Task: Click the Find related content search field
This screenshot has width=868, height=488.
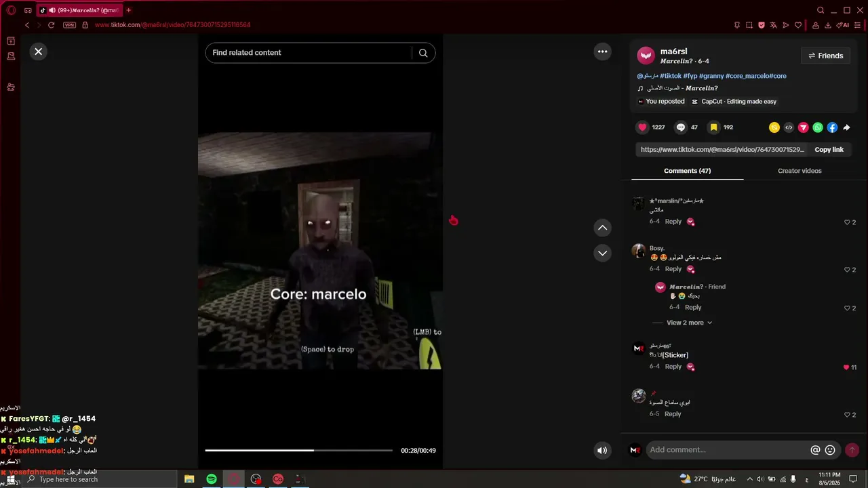Action: pos(309,53)
